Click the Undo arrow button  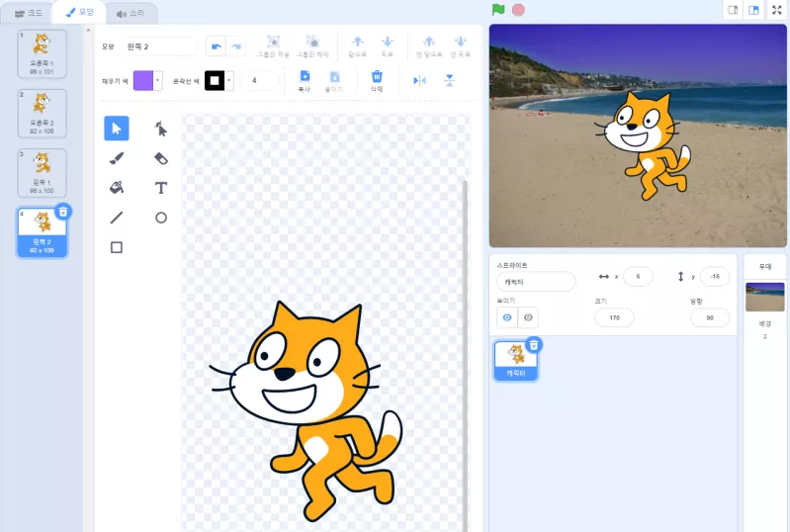217,46
